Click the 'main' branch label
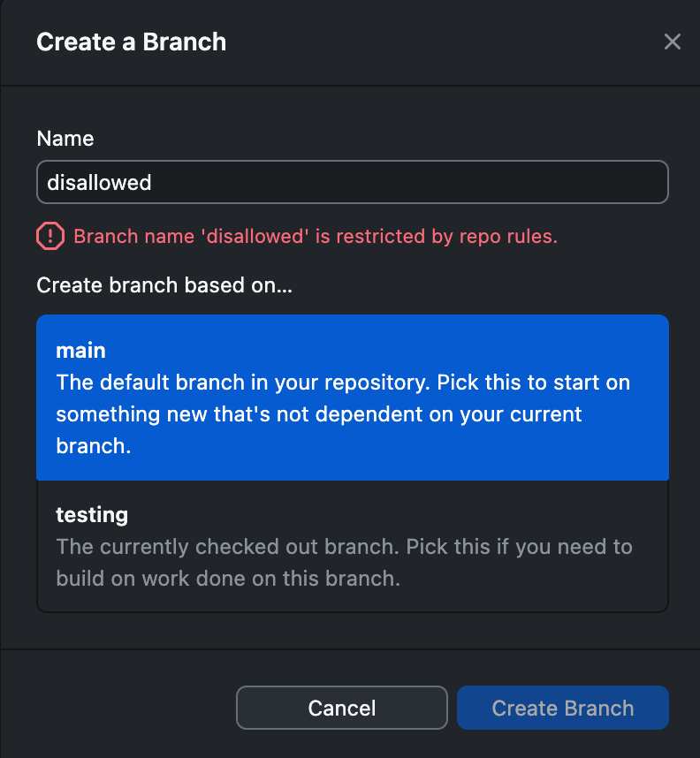700x758 pixels. tap(80, 350)
